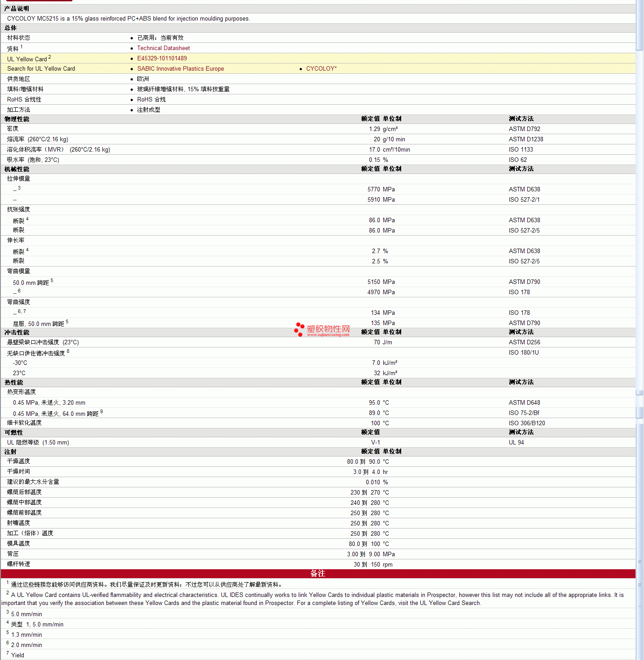Select the Izod impact value 70 J/m
This screenshot has width=644, height=660.
click(383, 343)
